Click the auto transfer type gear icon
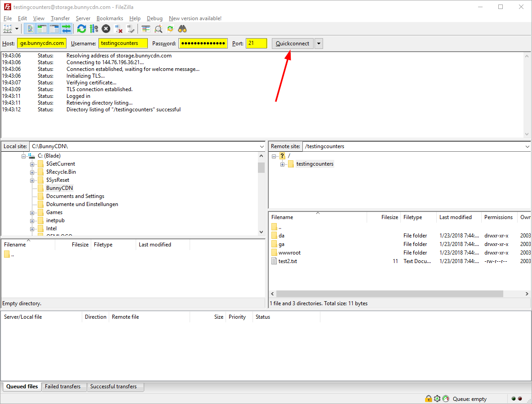The height and width of the screenshot is (404, 532). (x=437, y=399)
